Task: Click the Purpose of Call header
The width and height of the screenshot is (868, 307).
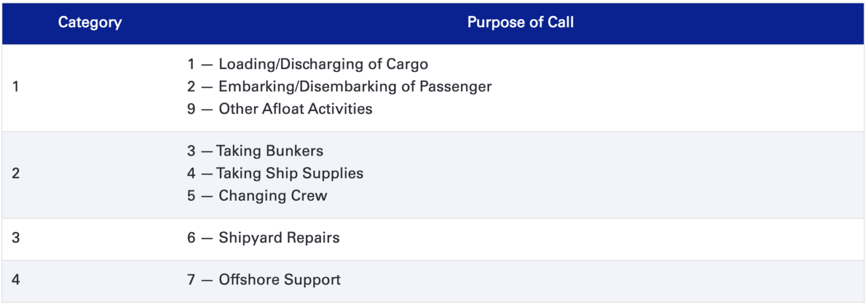Action: point(520,23)
